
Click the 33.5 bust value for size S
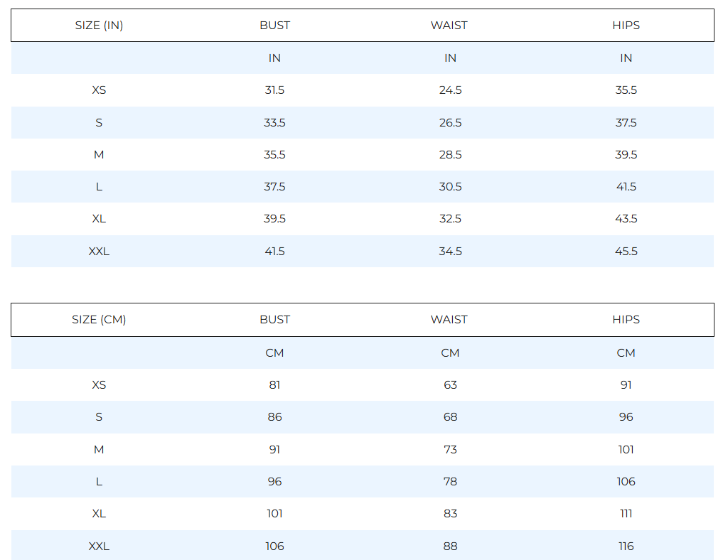click(274, 123)
